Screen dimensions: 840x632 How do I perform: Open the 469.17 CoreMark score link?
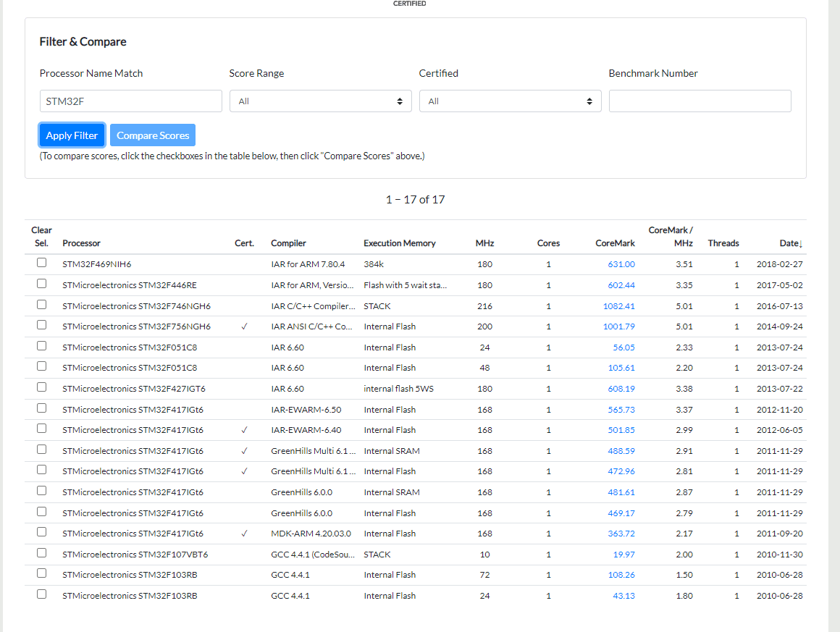point(621,513)
